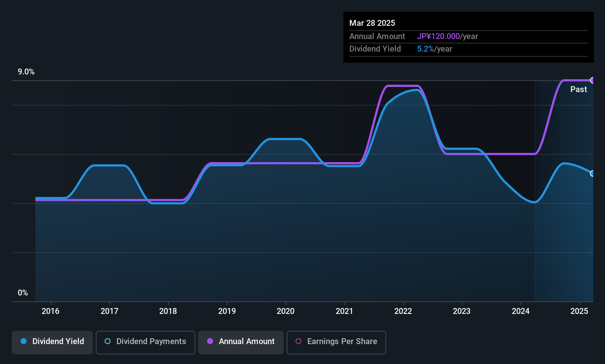The width and height of the screenshot is (605, 364).
Task: Click the 2020 x-axis year label
Action: pyautogui.click(x=286, y=311)
